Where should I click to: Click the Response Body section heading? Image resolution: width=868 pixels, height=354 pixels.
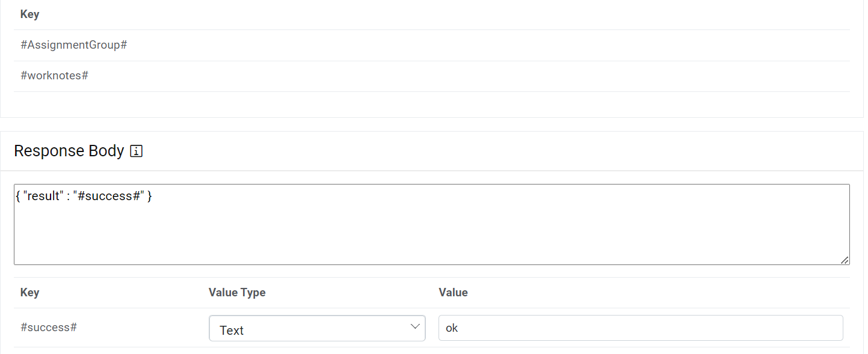coord(69,151)
